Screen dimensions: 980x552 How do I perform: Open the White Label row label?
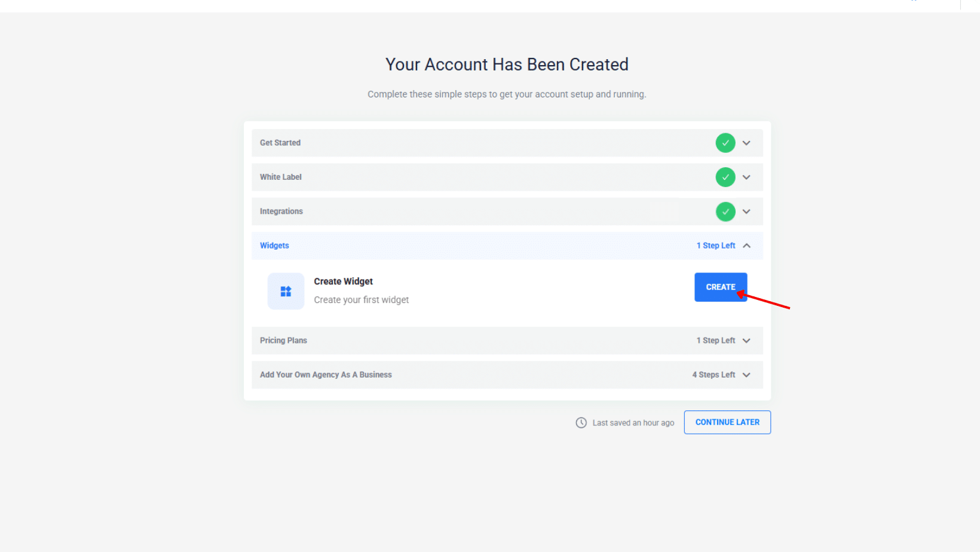point(281,177)
